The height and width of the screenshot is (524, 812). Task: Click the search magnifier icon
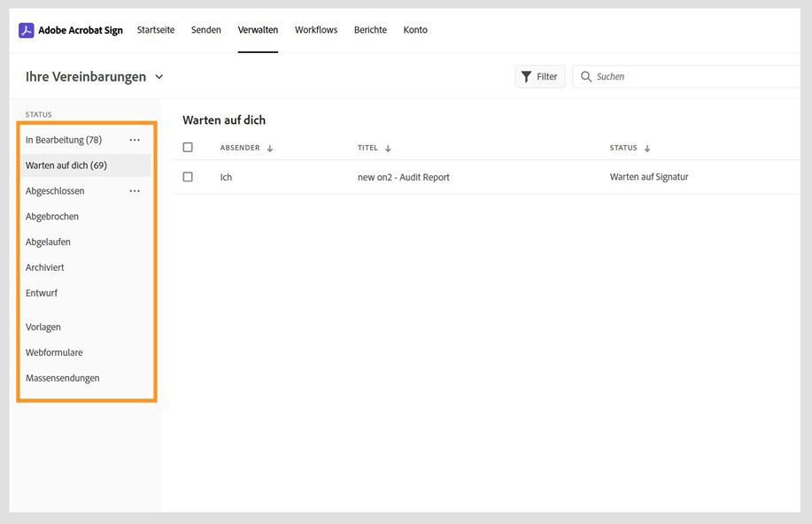(x=586, y=76)
